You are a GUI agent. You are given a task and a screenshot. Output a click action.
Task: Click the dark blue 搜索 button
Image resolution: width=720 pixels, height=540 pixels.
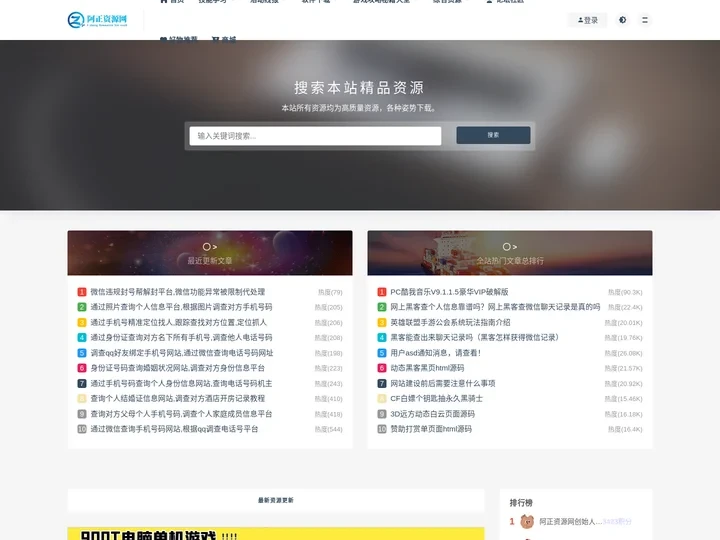(x=493, y=135)
